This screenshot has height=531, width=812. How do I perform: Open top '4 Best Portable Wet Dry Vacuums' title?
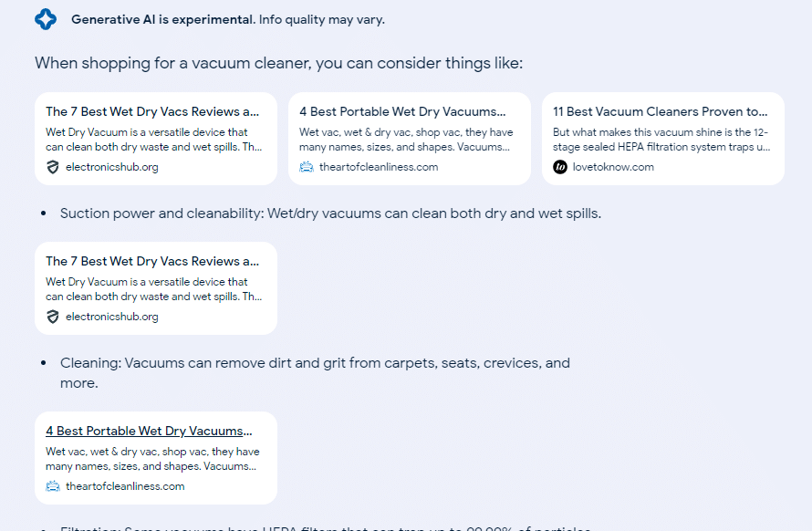click(x=402, y=111)
